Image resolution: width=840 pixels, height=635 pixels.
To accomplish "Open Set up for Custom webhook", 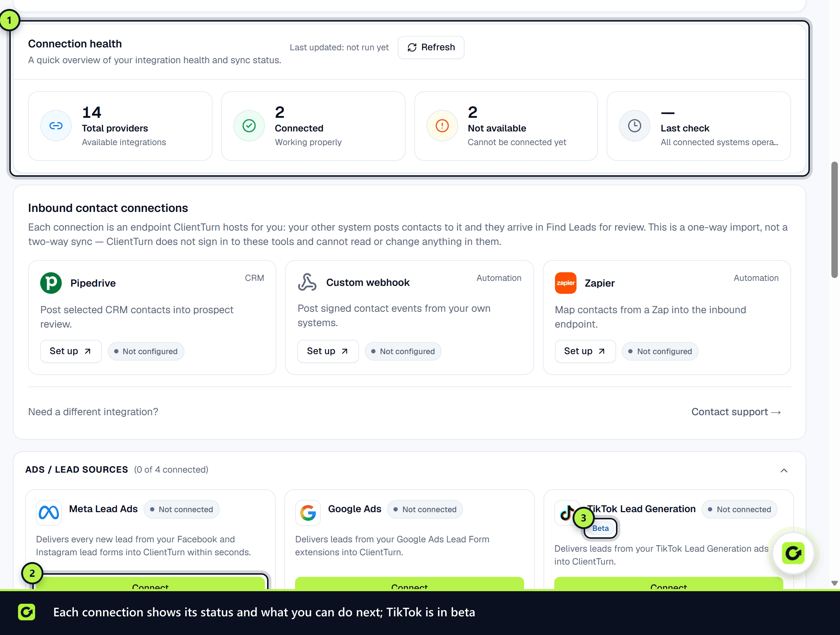I will (328, 351).
